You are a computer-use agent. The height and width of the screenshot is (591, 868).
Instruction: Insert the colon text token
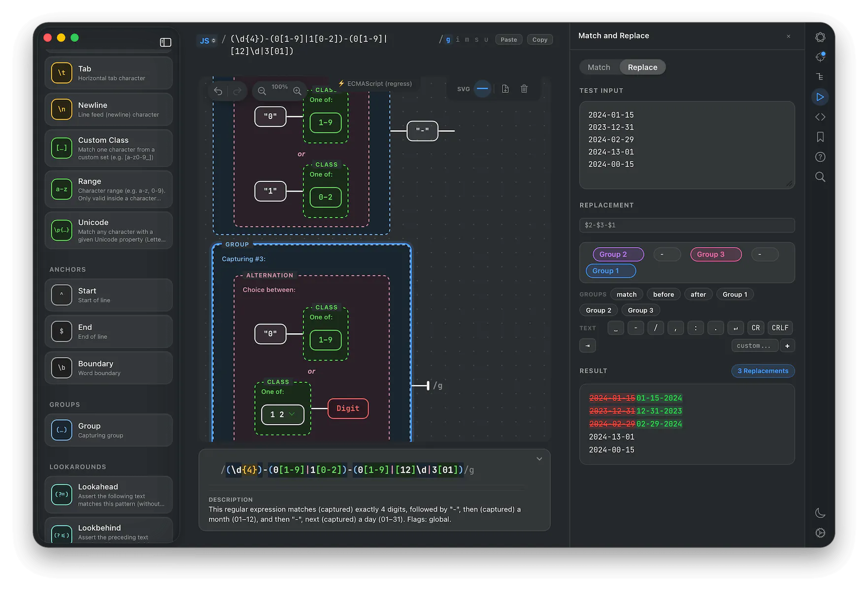tap(696, 328)
